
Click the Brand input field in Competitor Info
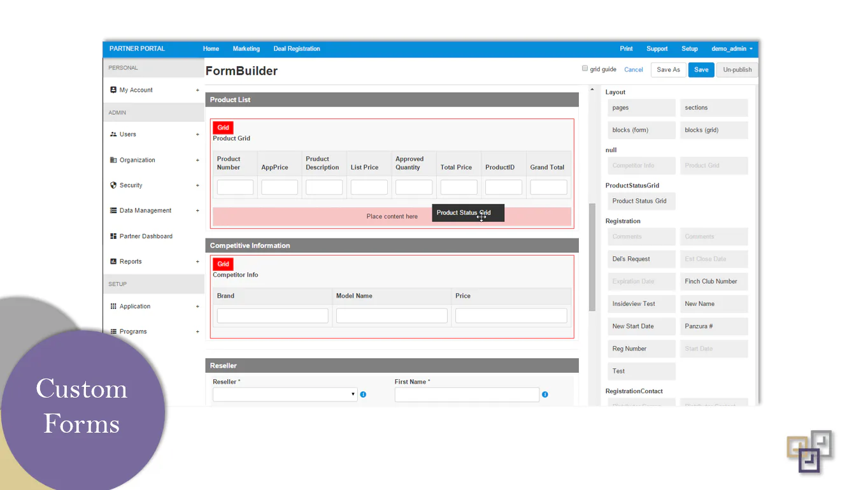(273, 315)
